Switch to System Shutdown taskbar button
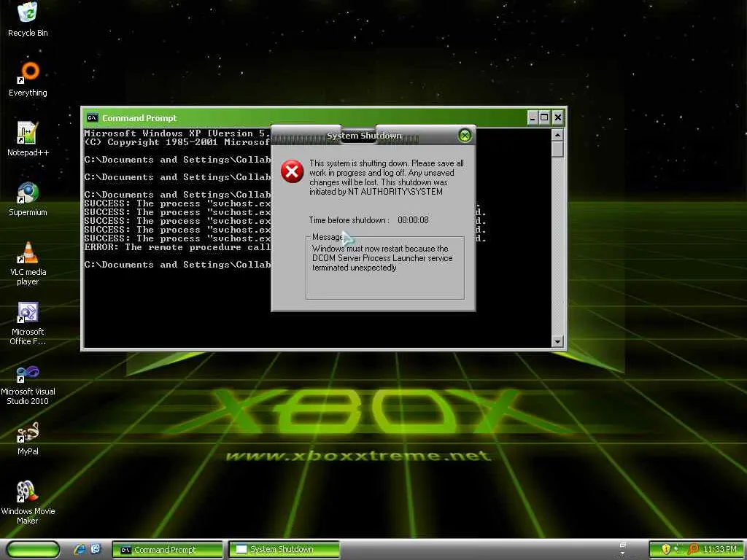747x560 pixels. click(x=284, y=550)
